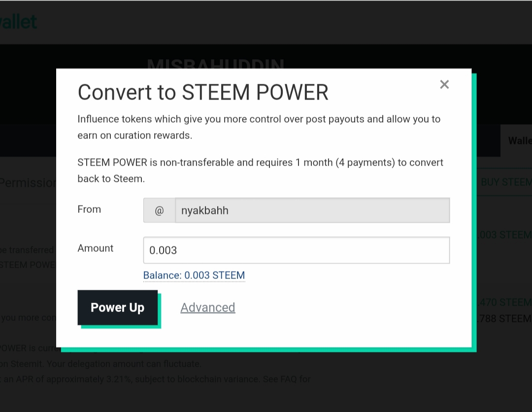Click the text about 1 month conversion
The width and height of the screenshot is (532, 412).
coord(260,171)
